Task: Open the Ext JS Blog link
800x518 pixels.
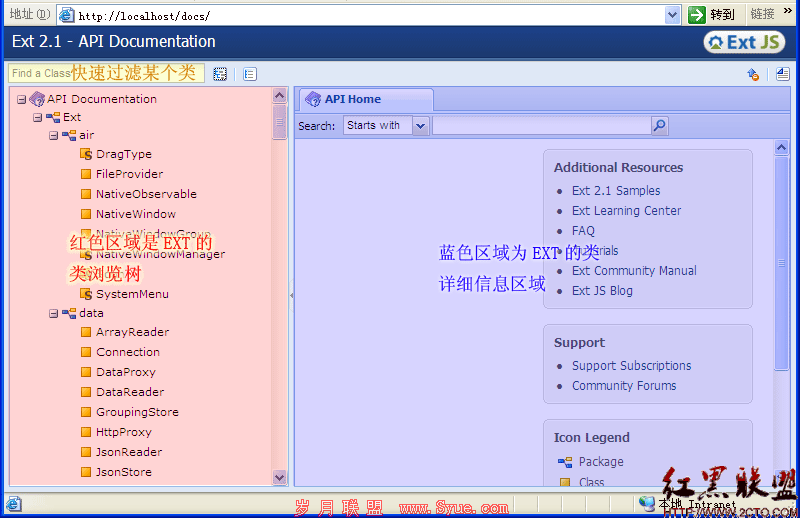Action: click(x=602, y=290)
